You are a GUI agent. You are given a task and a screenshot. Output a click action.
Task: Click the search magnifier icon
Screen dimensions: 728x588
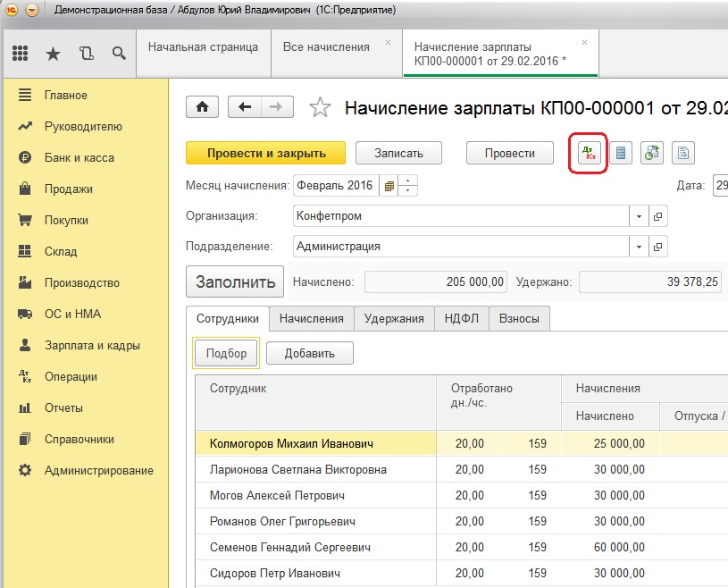click(119, 54)
